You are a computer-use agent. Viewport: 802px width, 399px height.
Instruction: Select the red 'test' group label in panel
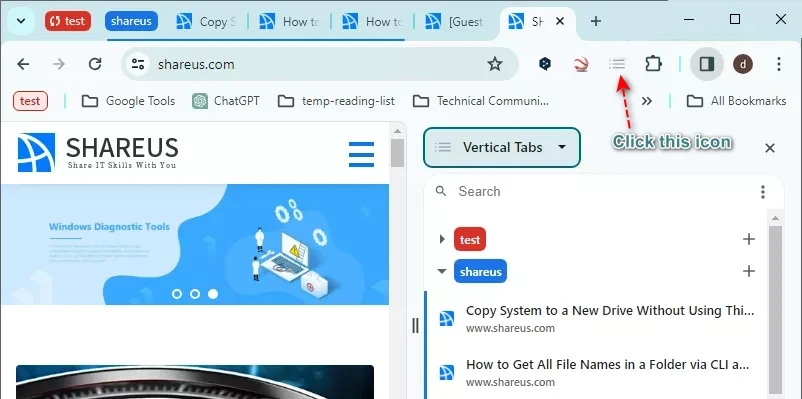click(x=470, y=239)
